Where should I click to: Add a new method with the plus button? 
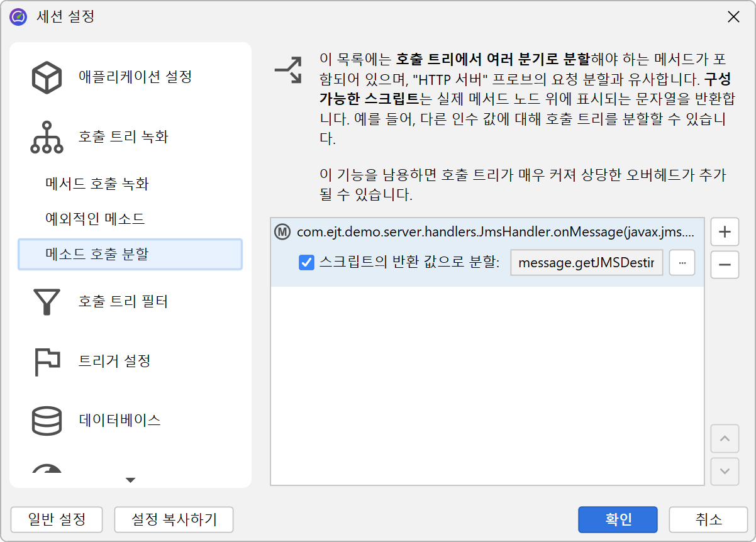tap(725, 232)
